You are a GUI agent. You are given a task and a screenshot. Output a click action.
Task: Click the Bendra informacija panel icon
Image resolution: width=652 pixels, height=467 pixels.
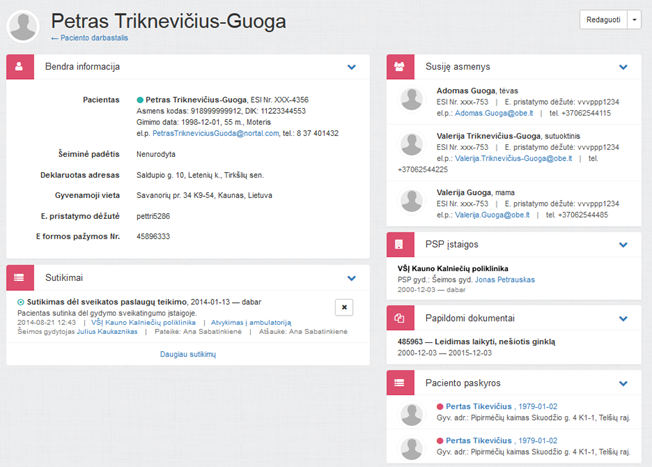point(20,67)
